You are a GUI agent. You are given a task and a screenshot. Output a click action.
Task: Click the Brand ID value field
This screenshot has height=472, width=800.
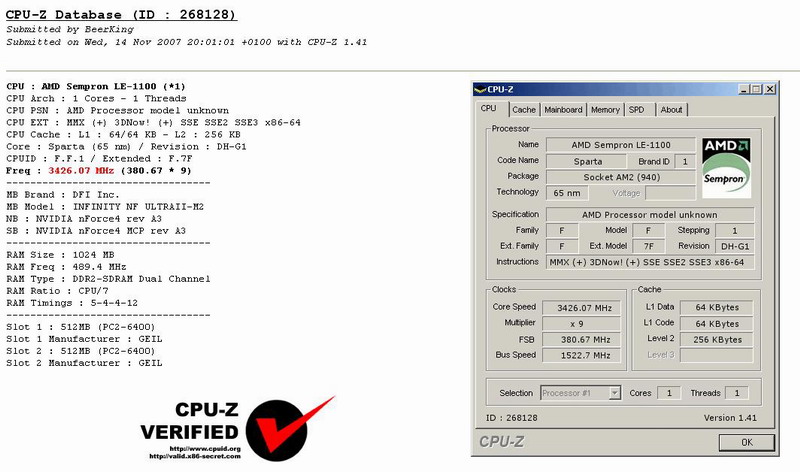[685, 161]
